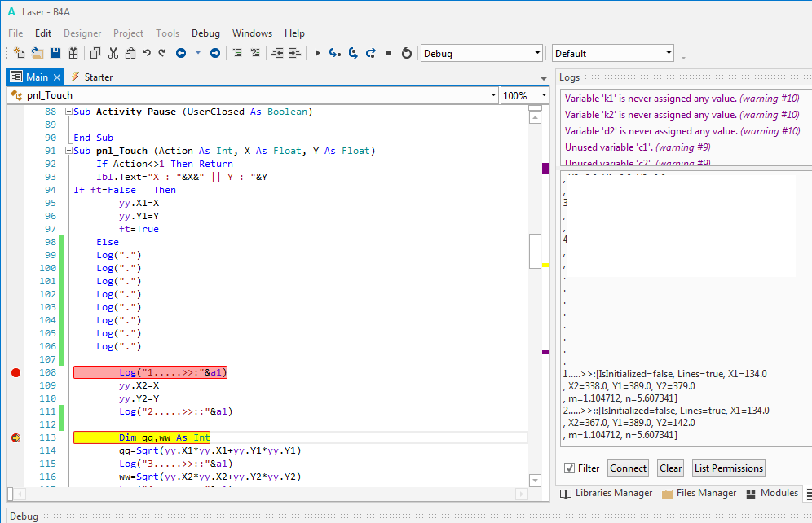Collapse the pnl_Touch sub at line 91
The image size is (812, 523).
tap(67, 151)
